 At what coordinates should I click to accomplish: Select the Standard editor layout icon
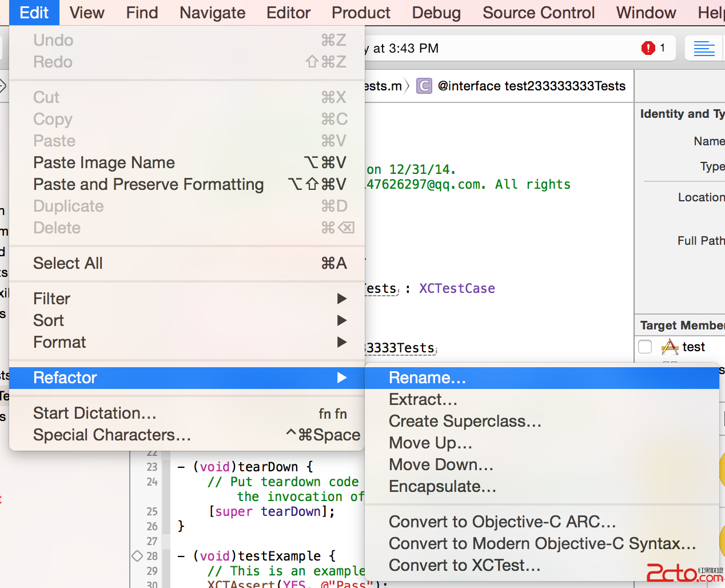704,49
